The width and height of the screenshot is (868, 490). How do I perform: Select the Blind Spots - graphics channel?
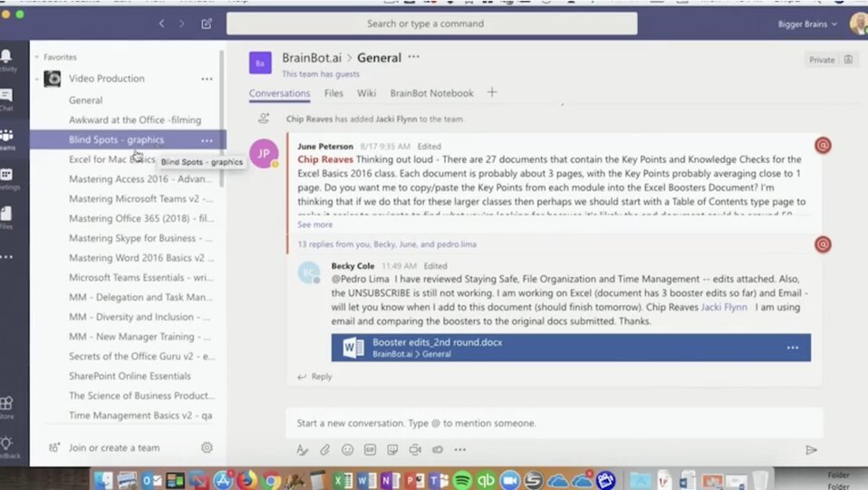[128, 139]
